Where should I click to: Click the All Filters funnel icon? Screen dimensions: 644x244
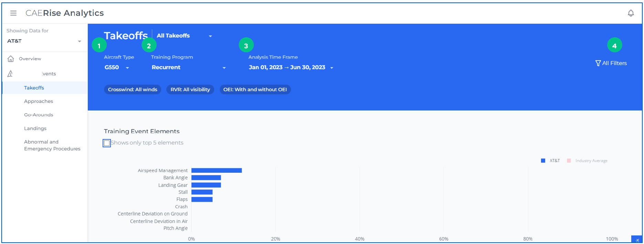(598, 63)
